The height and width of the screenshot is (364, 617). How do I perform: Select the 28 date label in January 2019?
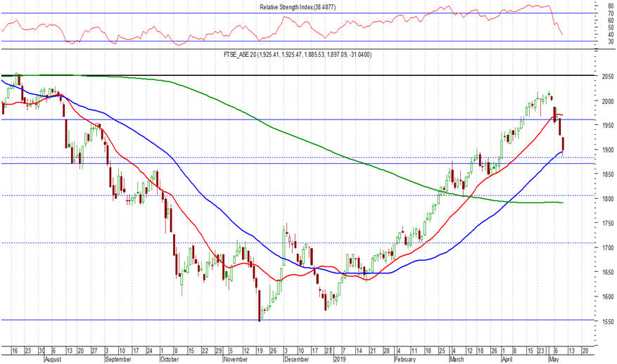click(386, 350)
